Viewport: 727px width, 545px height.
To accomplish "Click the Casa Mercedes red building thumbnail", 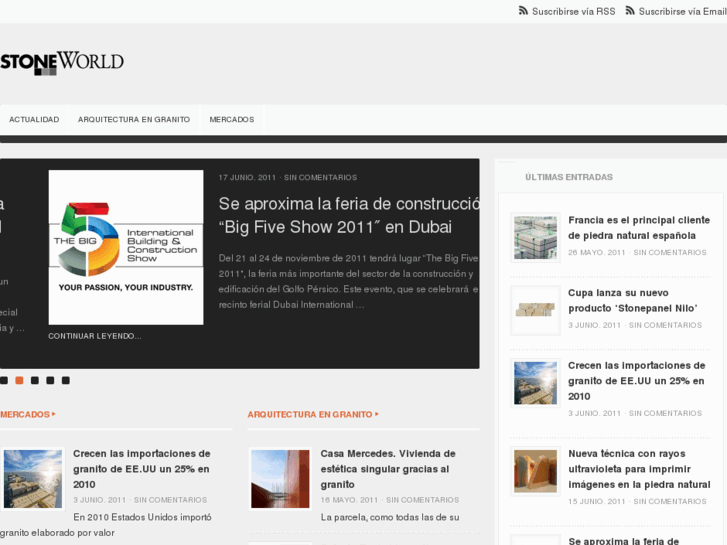I will [x=281, y=479].
